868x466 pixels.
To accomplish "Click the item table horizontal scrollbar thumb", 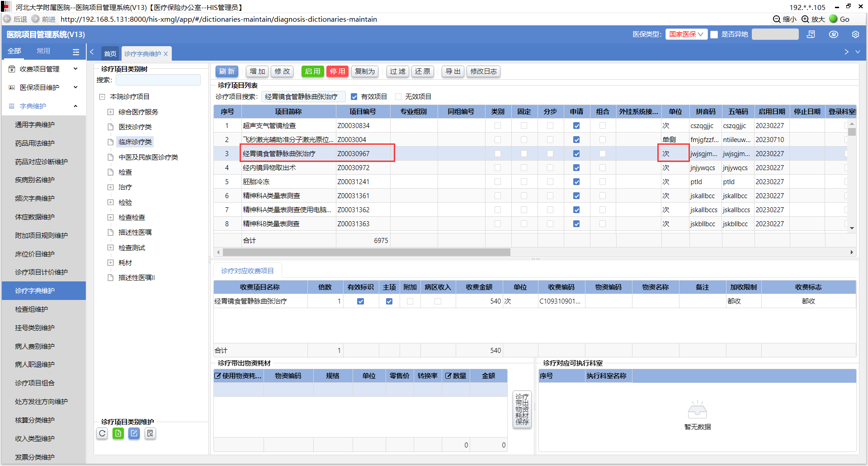I will (367, 252).
